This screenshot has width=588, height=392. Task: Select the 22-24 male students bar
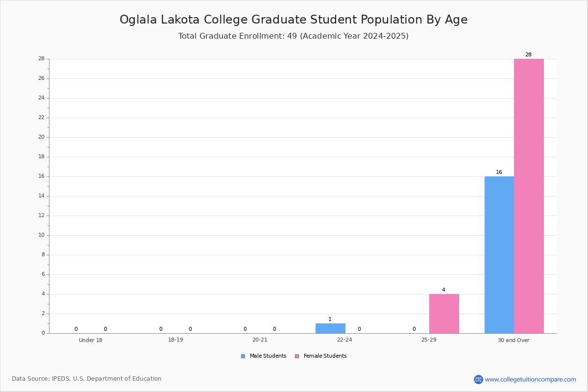pos(330,328)
